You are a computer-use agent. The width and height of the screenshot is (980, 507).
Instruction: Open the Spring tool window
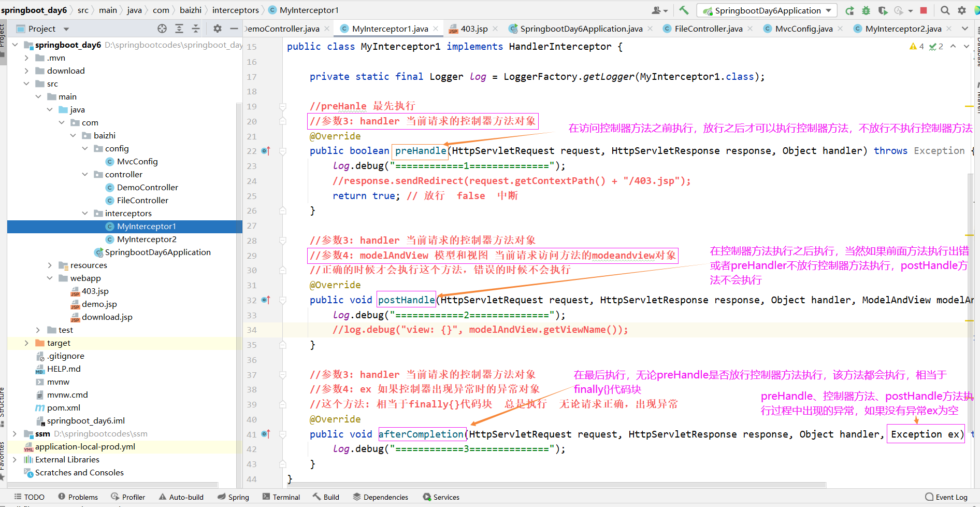pyautogui.click(x=233, y=497)
